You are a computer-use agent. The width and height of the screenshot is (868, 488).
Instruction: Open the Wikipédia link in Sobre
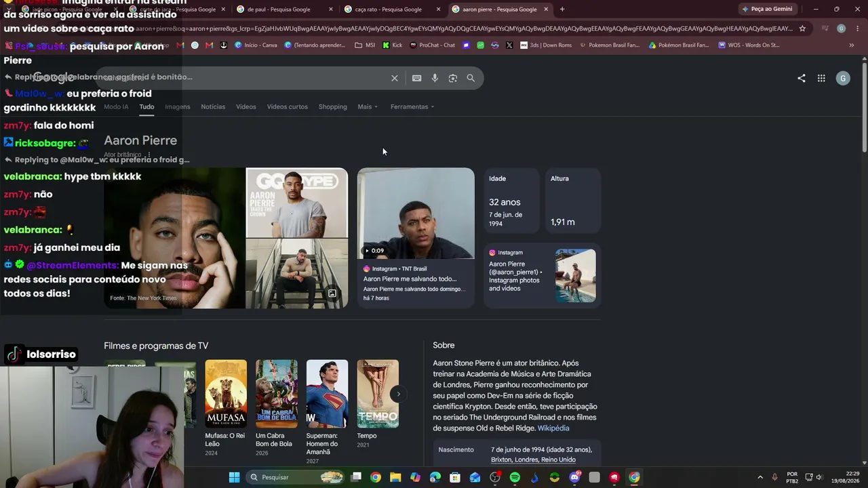coord(553,428)
